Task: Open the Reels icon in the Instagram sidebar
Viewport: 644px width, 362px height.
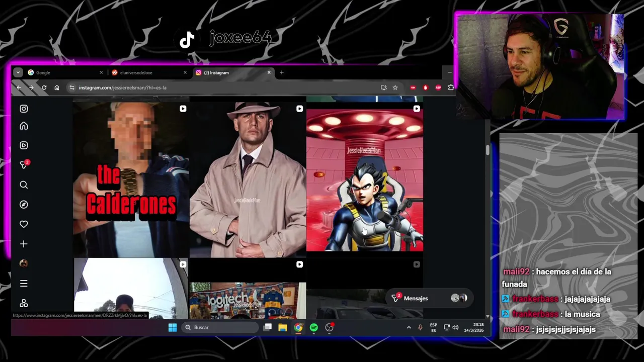Action: pyautogui.click(x=24, y=145)
